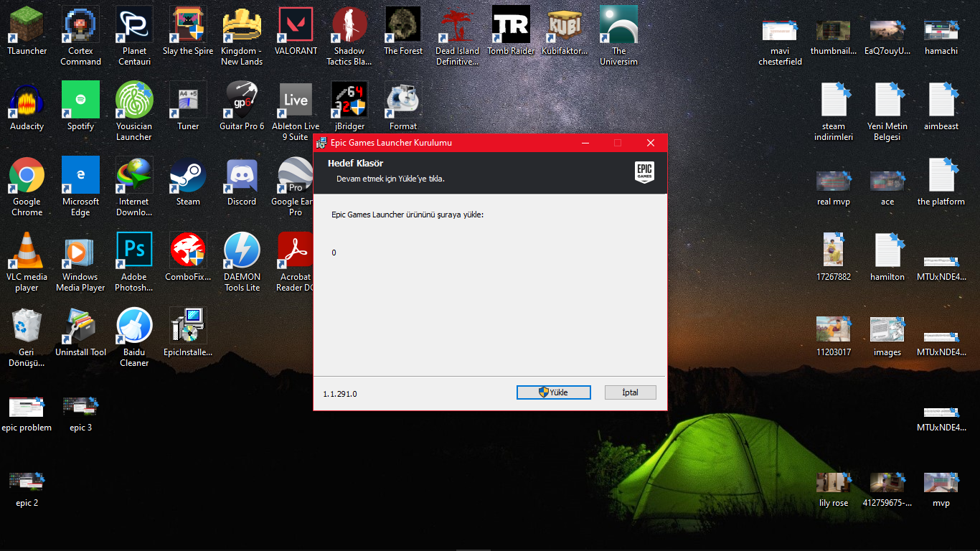This screenshot has width=980, height=551.
Task: Open 'steam indirimleri' text document
Action: 834,111
